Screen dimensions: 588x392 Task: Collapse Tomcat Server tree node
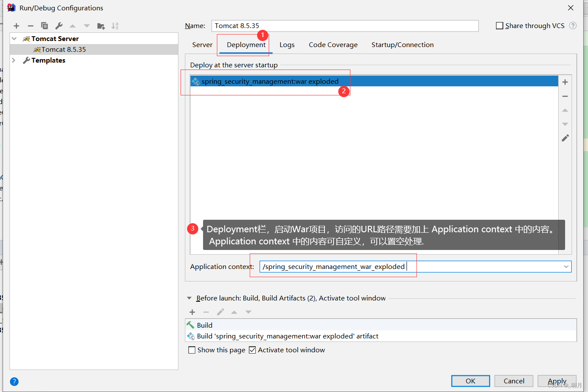[x=14, y=39]
